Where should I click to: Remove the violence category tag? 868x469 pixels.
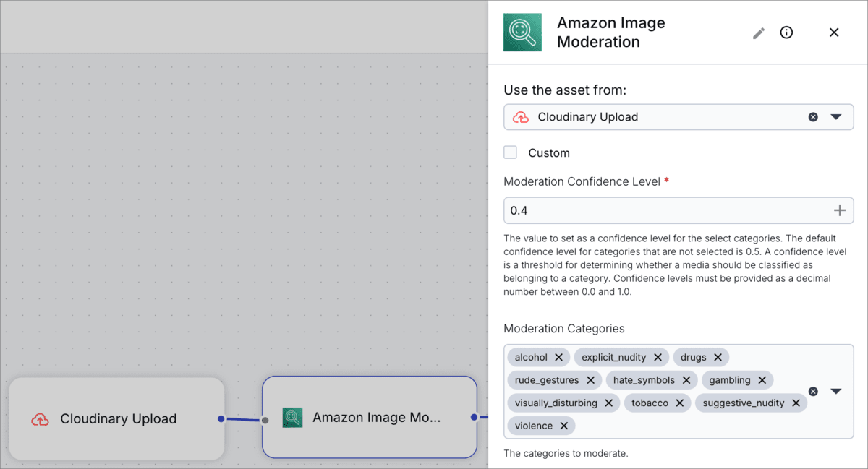pyautogui.click(x=563, y=426)
